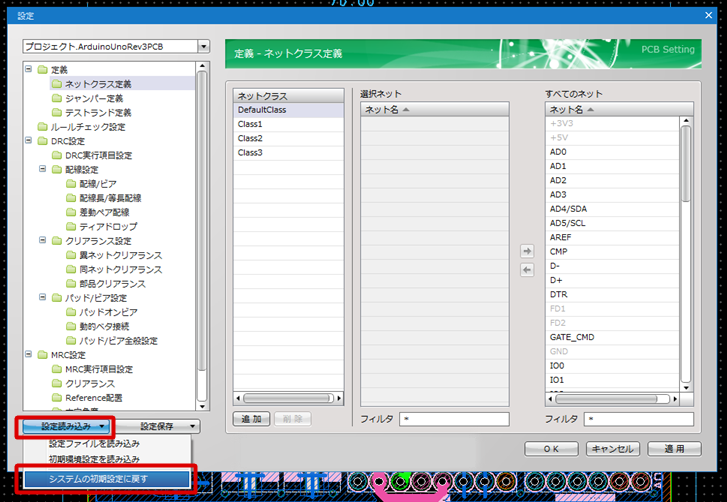Sort 選択ネット list by ネット名 header

tap(434, 109)
